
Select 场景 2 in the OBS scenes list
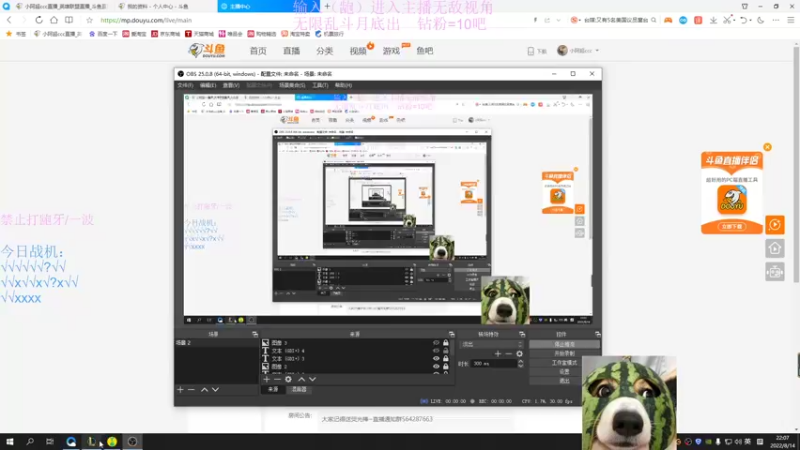tap(216, 343)
